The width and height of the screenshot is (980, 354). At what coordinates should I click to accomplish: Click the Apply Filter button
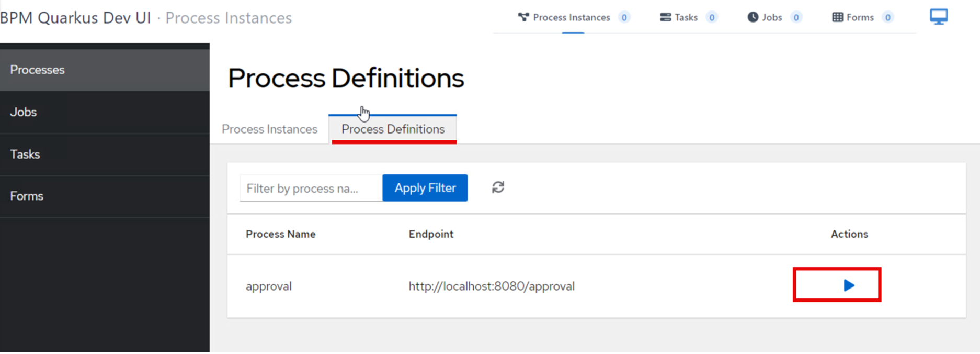(425, 187)
